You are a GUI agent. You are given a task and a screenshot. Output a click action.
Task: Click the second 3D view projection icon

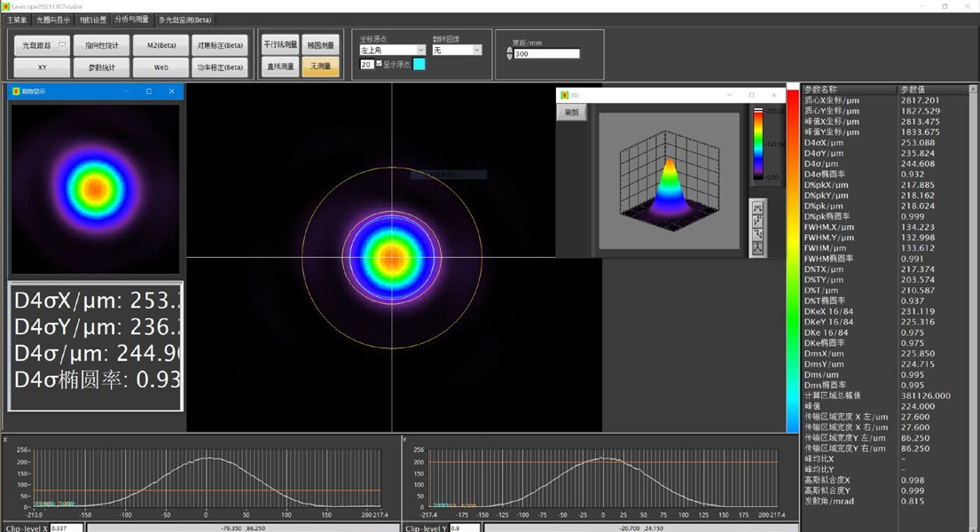pyautogui.click(x=758, y=221)
